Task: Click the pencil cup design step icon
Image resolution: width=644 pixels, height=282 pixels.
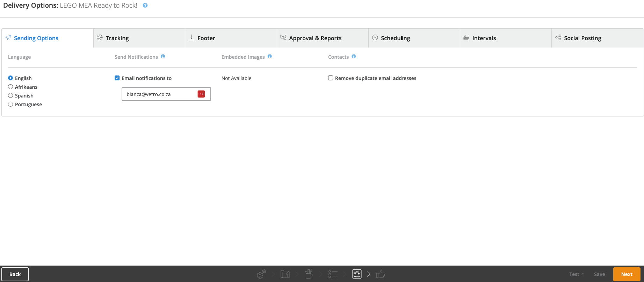Action: point(309,274)
